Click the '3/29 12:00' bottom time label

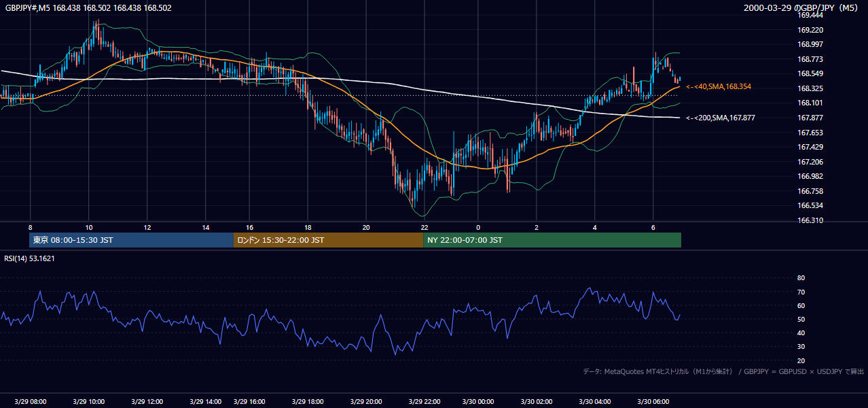[147, 401]
